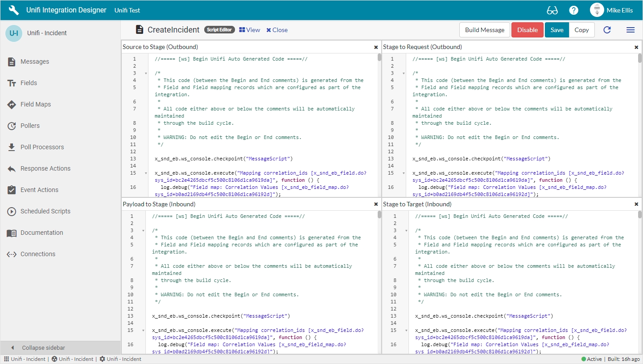
Task: Open the help question mark icon
Action: (x=574, y=10)
